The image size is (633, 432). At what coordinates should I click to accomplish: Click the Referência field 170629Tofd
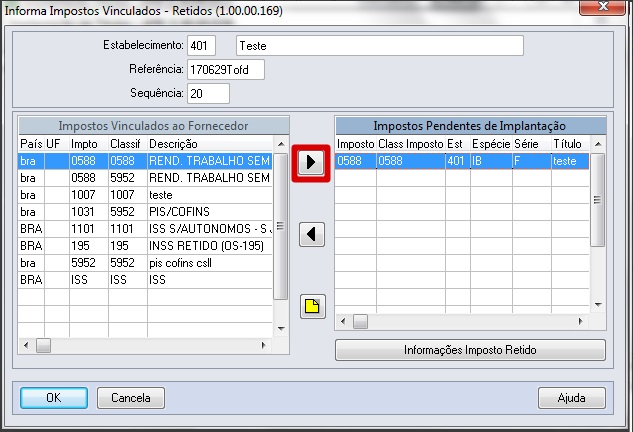pyautogui.click(x=226, y=69)
